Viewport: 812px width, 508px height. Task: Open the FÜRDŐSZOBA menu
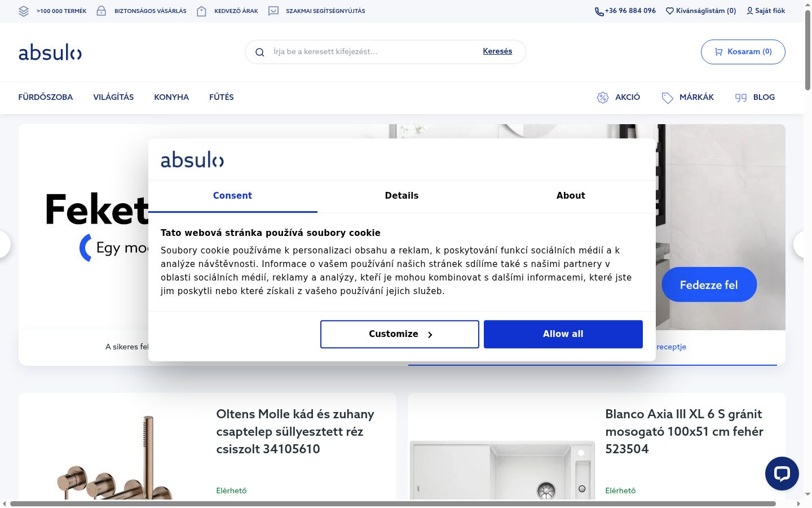(x=46, y=97)
